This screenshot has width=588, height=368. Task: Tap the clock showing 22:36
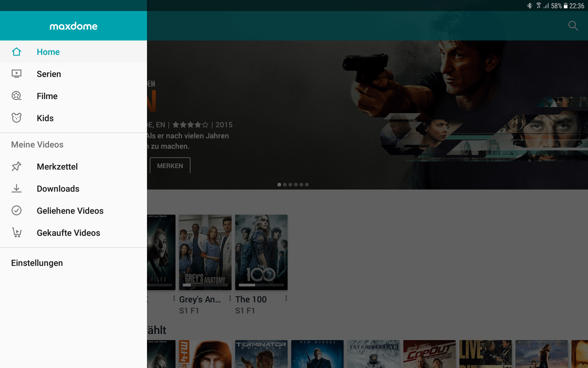[x=577, y=6]
